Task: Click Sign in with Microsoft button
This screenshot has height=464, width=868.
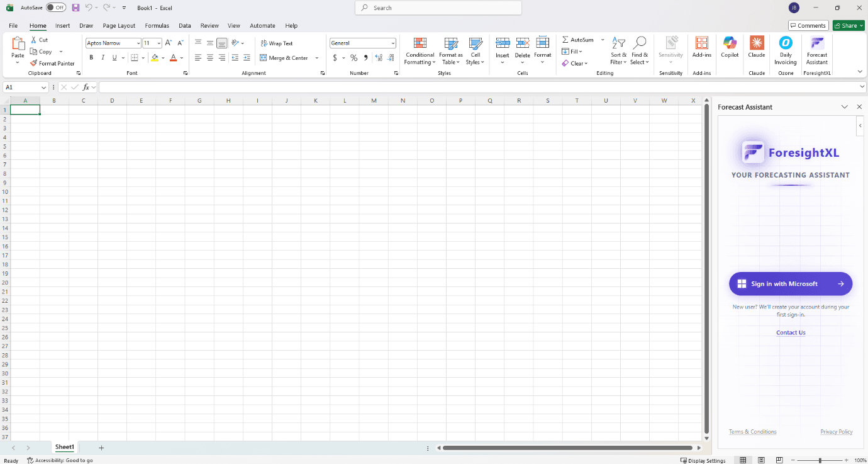Action: [790, 284]
